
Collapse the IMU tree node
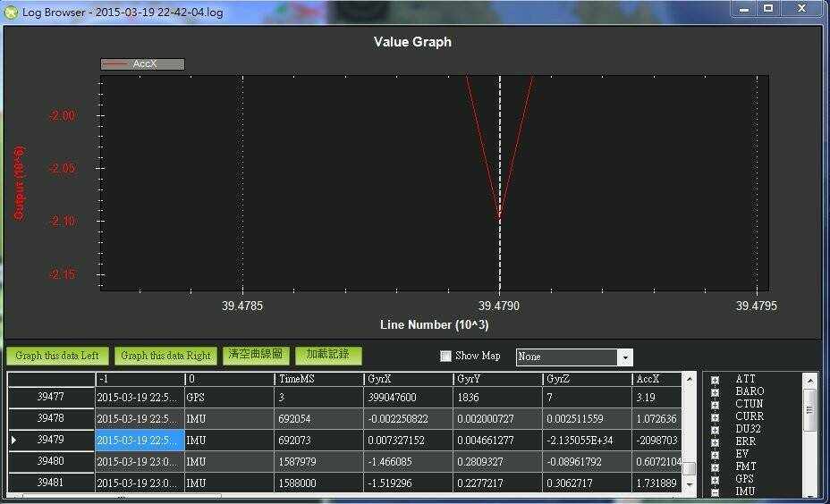(715, 492)
